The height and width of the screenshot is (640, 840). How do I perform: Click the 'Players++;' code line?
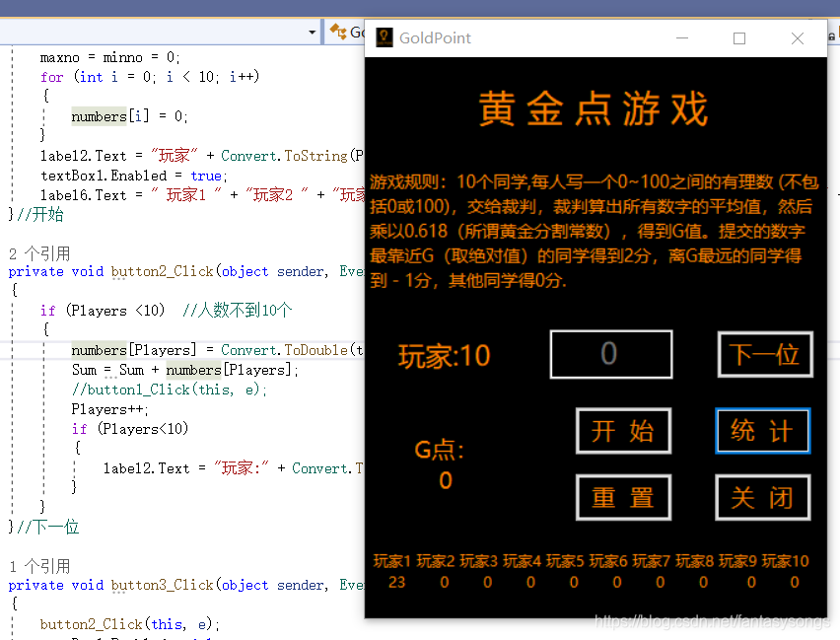pos(109,409)
